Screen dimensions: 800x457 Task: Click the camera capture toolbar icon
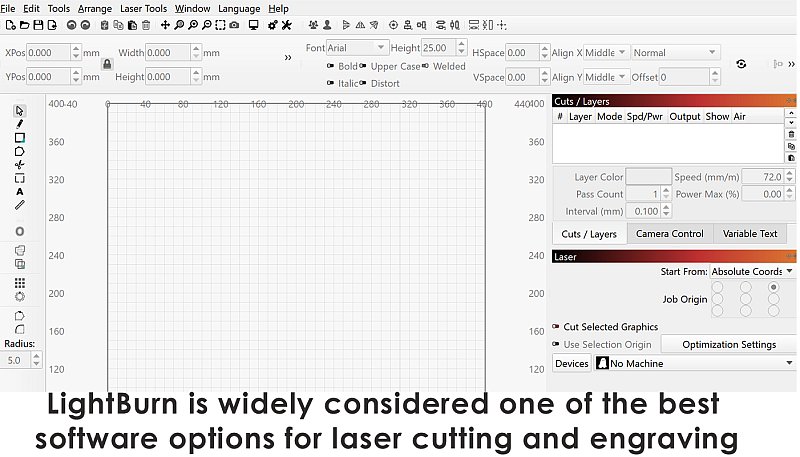pyautogui.click(x=234, y=24)
